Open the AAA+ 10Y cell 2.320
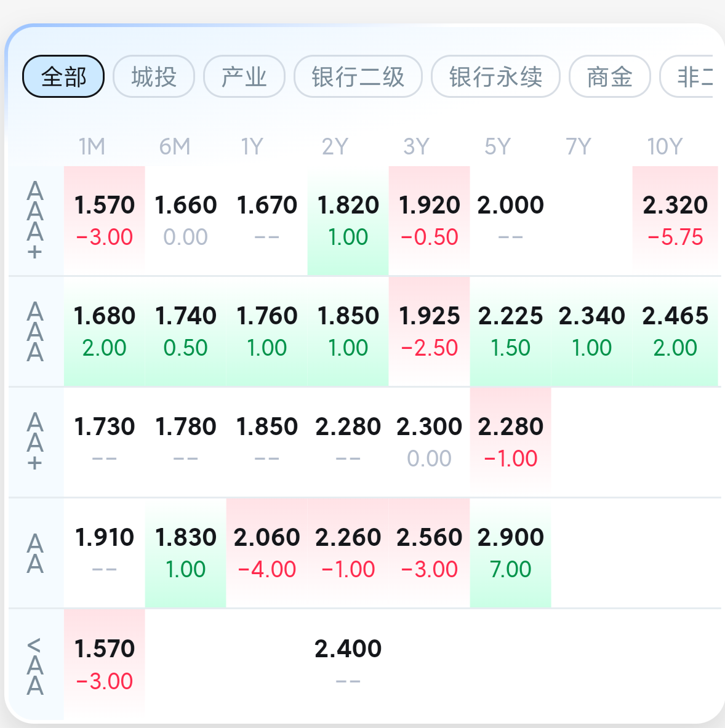The width and height of the screenshot is (725, 728). pyautogui.click(x=675, y=220)
